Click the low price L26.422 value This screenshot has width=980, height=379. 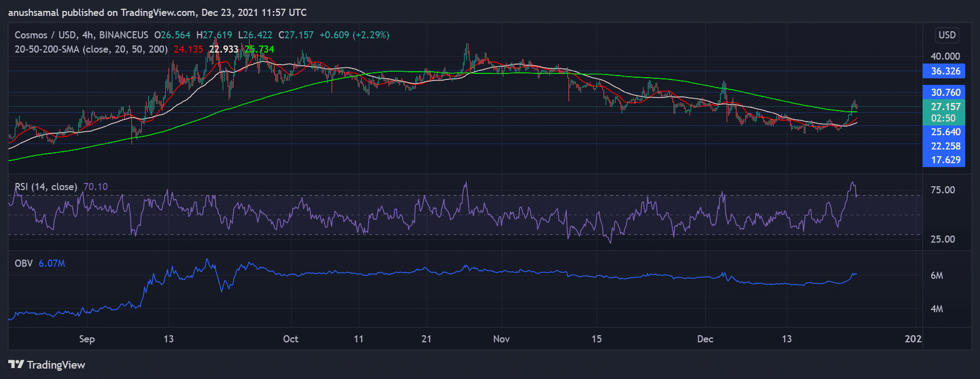255,35
